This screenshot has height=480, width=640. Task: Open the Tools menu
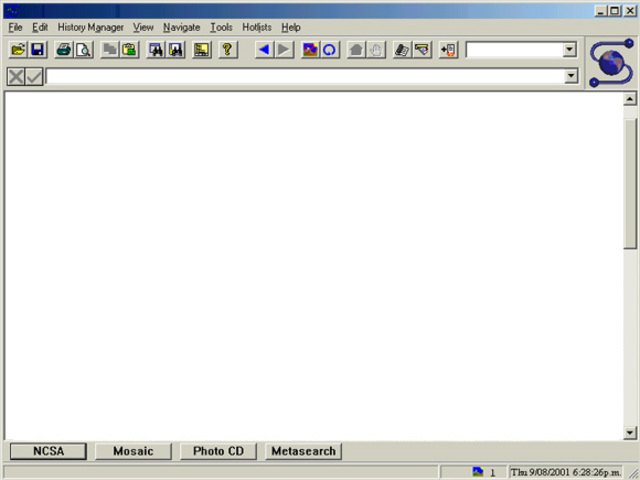pos(221,27)
